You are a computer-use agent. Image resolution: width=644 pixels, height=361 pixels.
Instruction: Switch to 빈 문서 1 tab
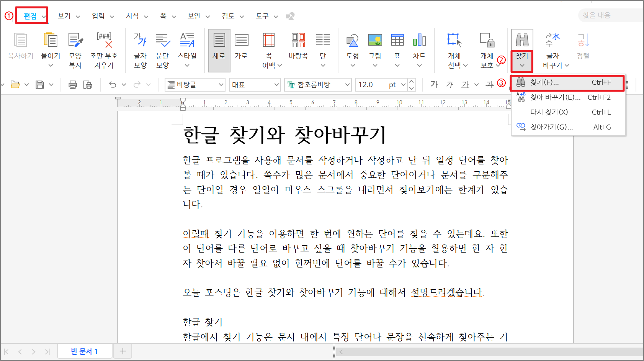tap(85, 351)
